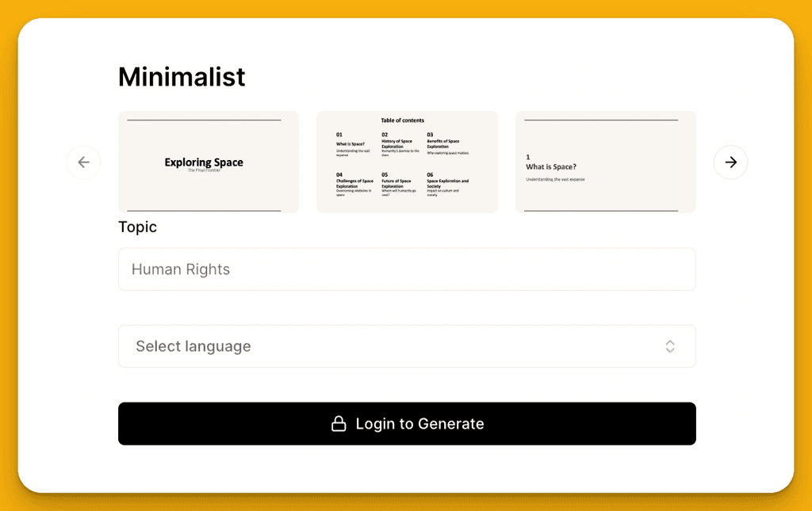Viewport: 812px width, 511px height.
Task: Click the Table of contents heading text
Action: [402, 120]
